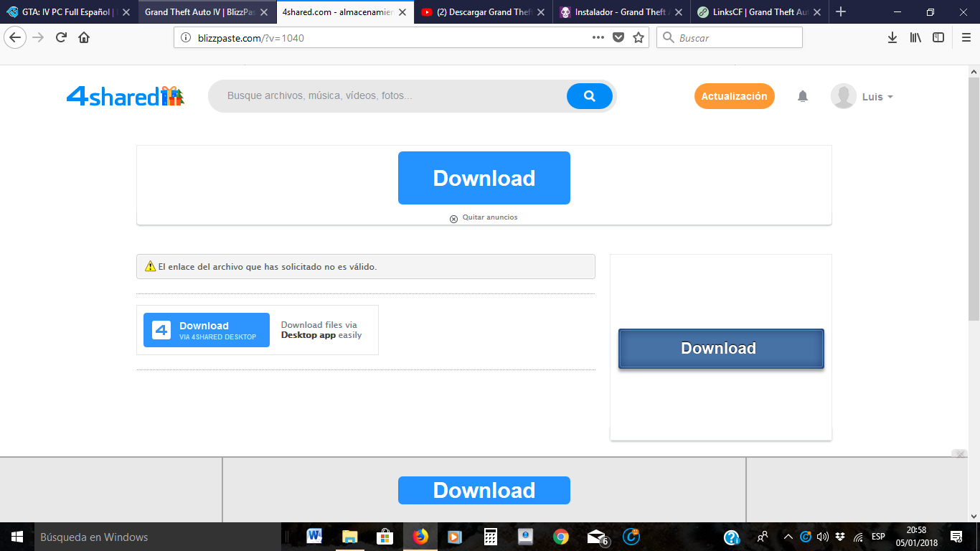980x551 pixels.
Task: Open the Windows action center notifications icon
Action: [x=956, y=537]
